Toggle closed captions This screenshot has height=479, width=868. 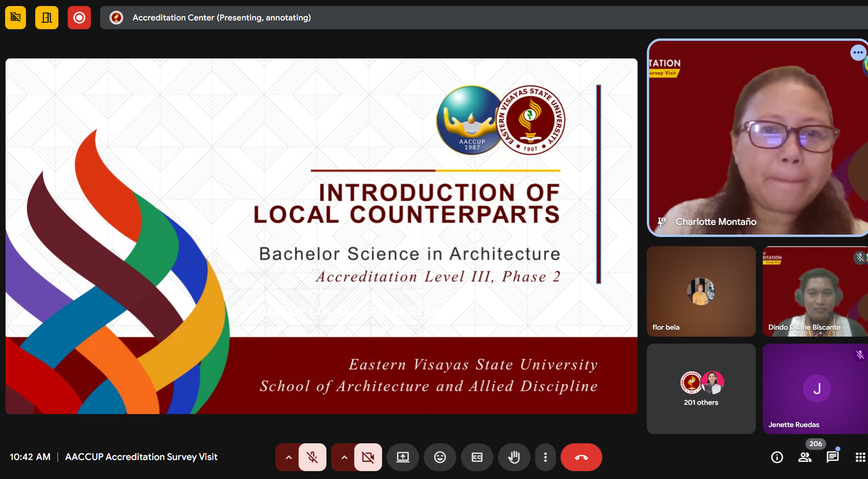(477, 457)
